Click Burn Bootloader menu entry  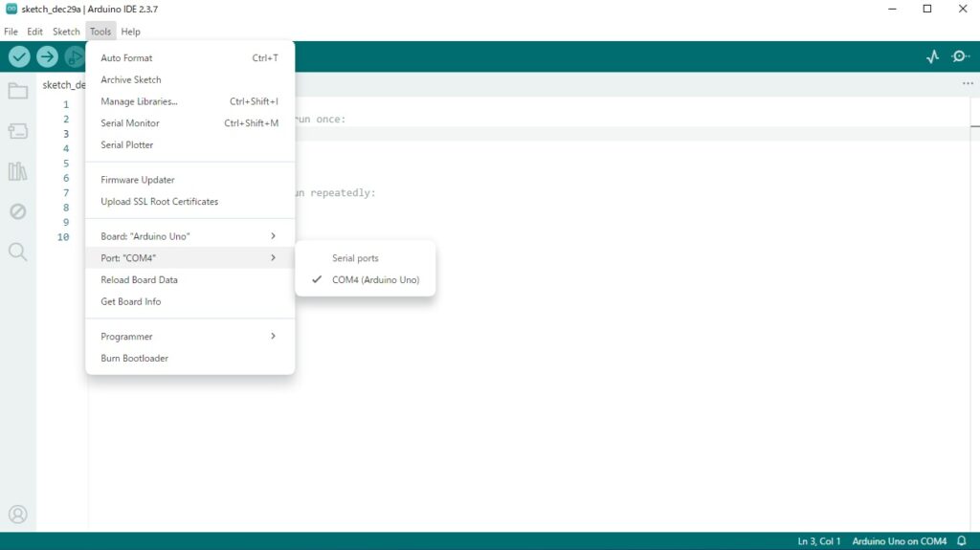coord(135,359)
